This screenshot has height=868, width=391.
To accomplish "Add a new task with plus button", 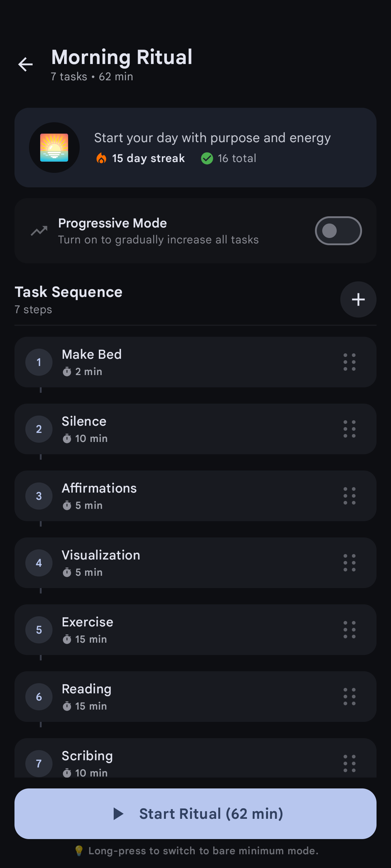I will (x=358, y=299).
